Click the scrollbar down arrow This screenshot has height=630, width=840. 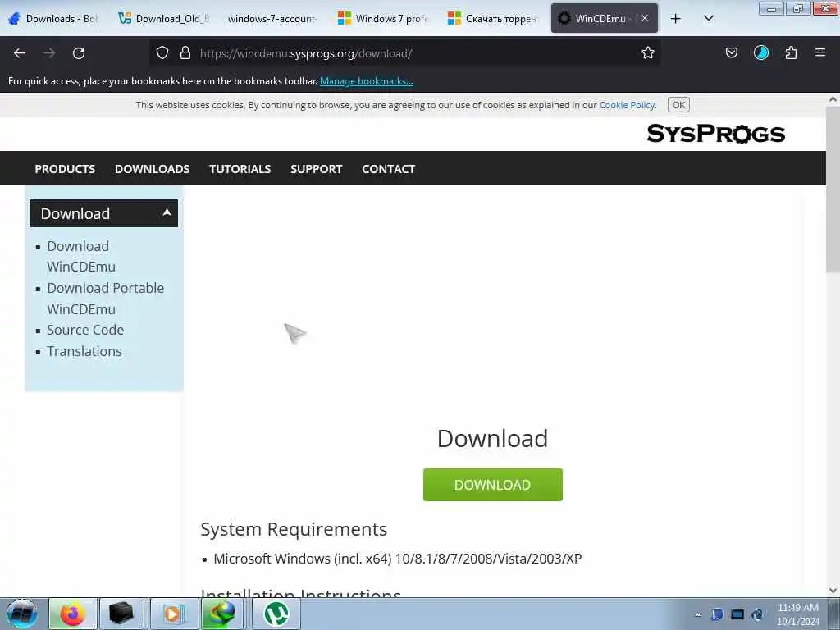click(833, 591)
